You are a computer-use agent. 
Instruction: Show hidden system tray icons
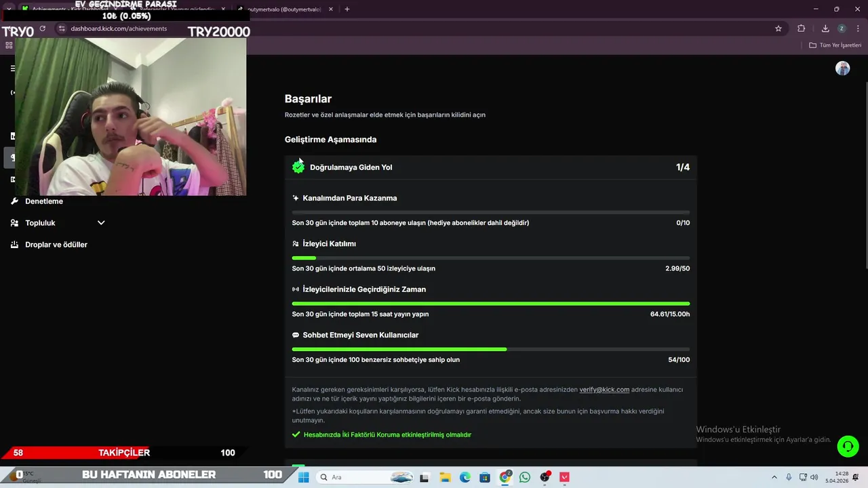[774, 477]
